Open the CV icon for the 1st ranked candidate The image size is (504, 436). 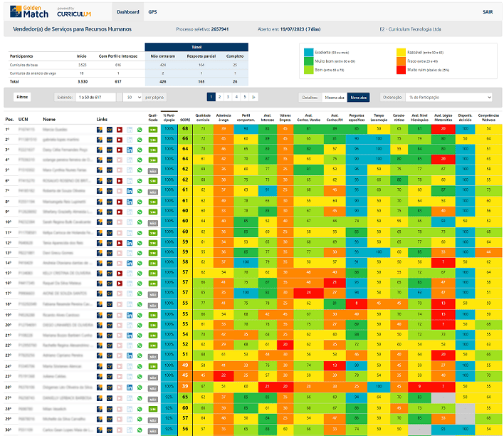110,130
